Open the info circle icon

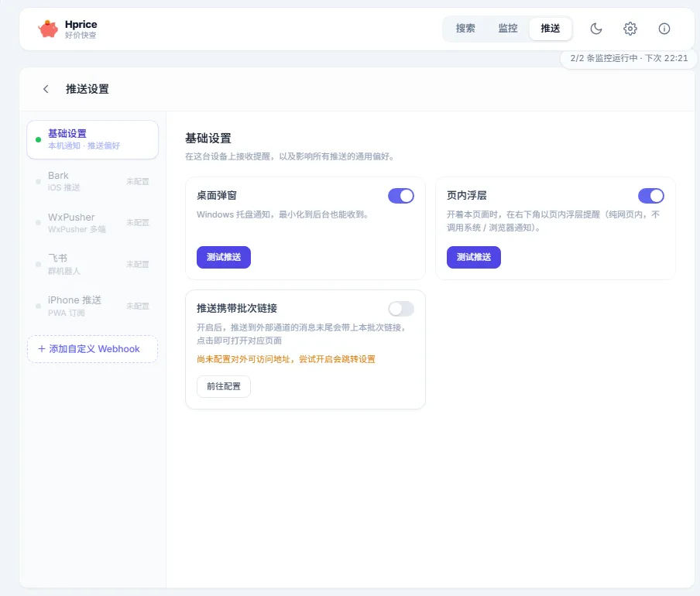pos(664,29)
